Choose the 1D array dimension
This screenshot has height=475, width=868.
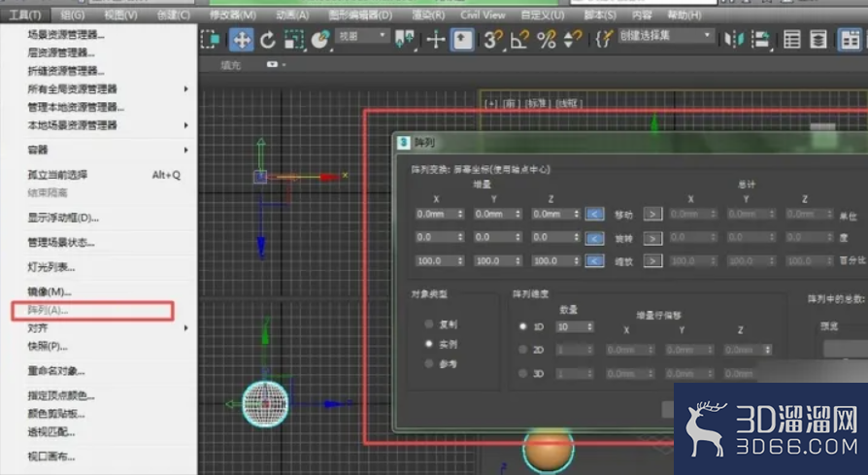[x=522, y=326]
